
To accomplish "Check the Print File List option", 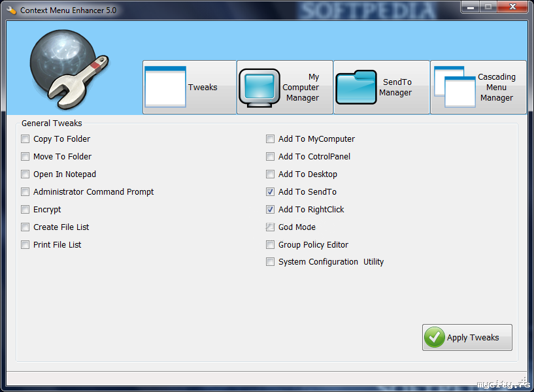I will click(x=25, y=244).
